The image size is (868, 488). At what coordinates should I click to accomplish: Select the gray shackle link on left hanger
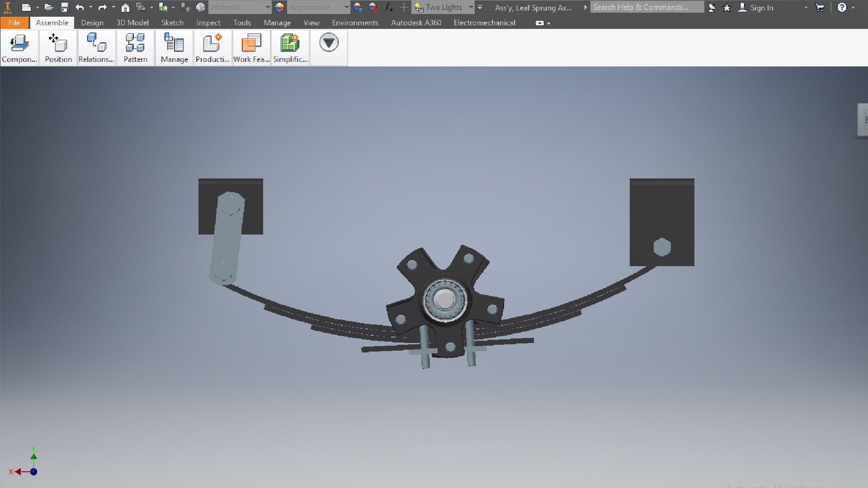(227, 238)
